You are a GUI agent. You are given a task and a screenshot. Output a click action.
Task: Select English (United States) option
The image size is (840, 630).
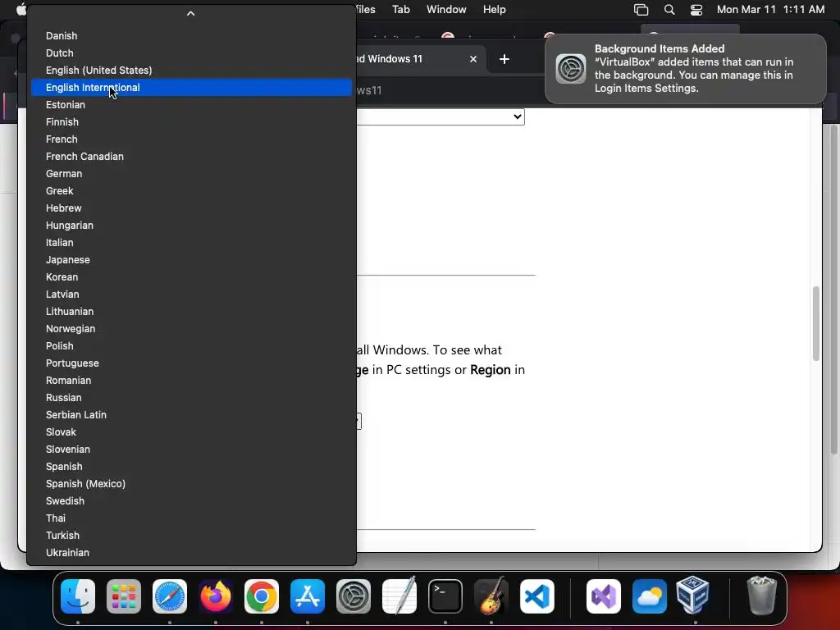(x=191, y=71)
